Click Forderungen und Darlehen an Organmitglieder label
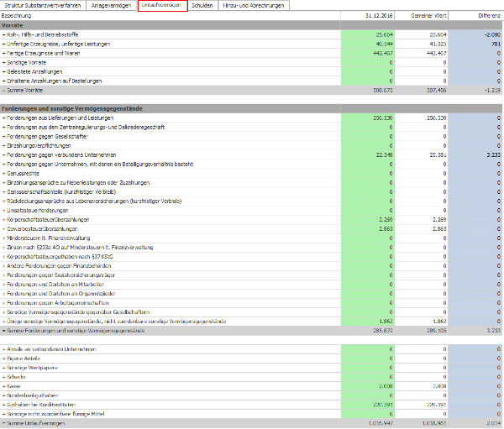This screenshot has height=429, width=504. tap(61, 294)
